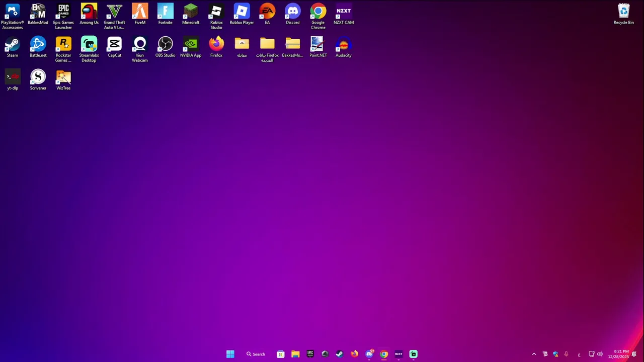This screenshot has width=644, height=362.
Task: Switch to Chrome in taskbar
Action: [384, 354]
